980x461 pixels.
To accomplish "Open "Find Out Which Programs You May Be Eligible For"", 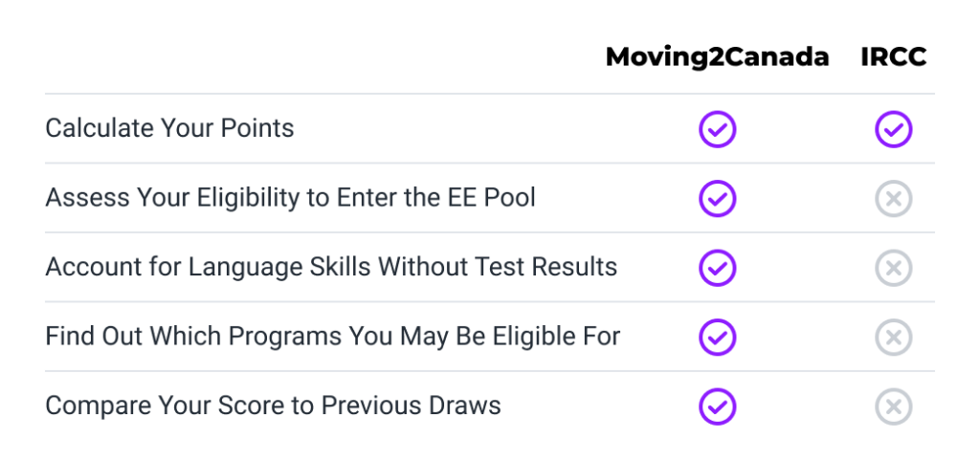I will pos(332,337).
